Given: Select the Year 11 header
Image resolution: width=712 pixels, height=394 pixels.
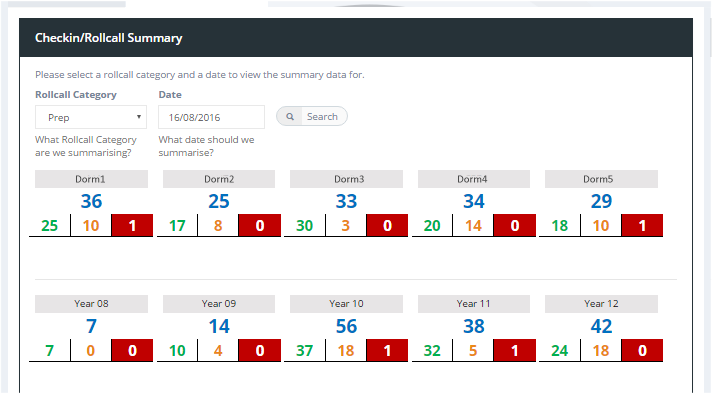Looking at the screenshot, I should 474,304.
